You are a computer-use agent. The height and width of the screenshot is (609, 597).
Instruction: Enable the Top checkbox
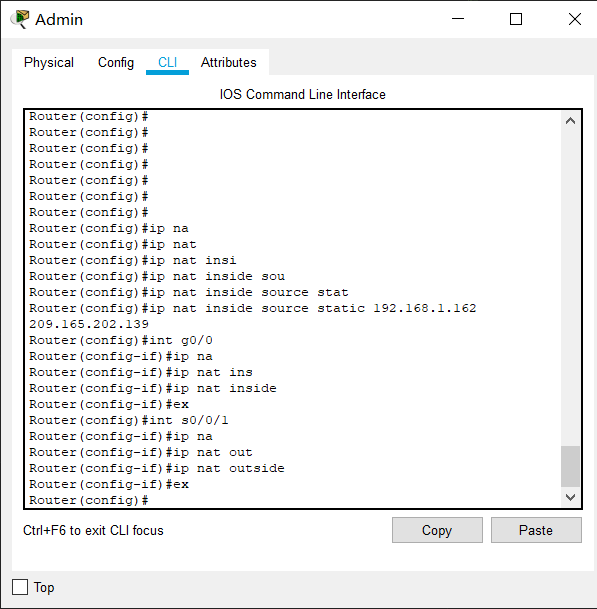20,587
